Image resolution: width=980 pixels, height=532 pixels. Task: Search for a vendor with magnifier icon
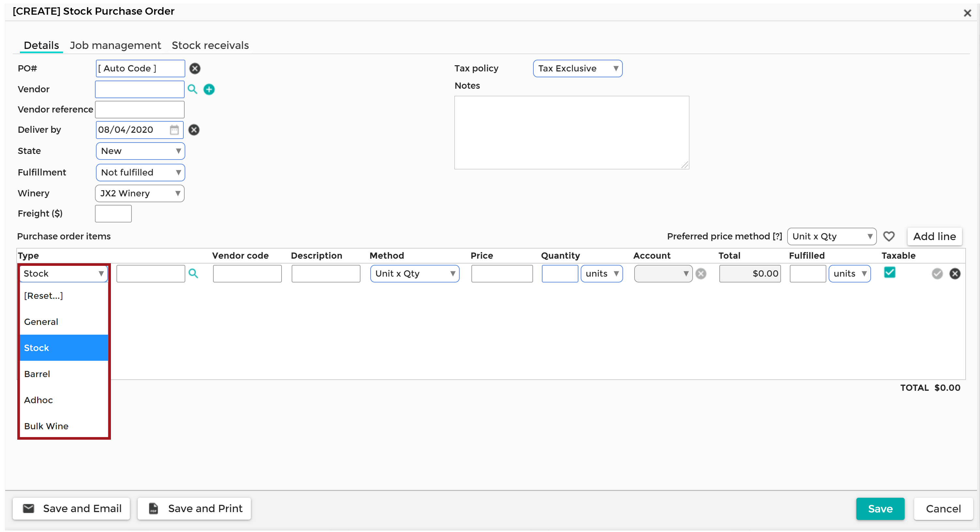point(192,89)
